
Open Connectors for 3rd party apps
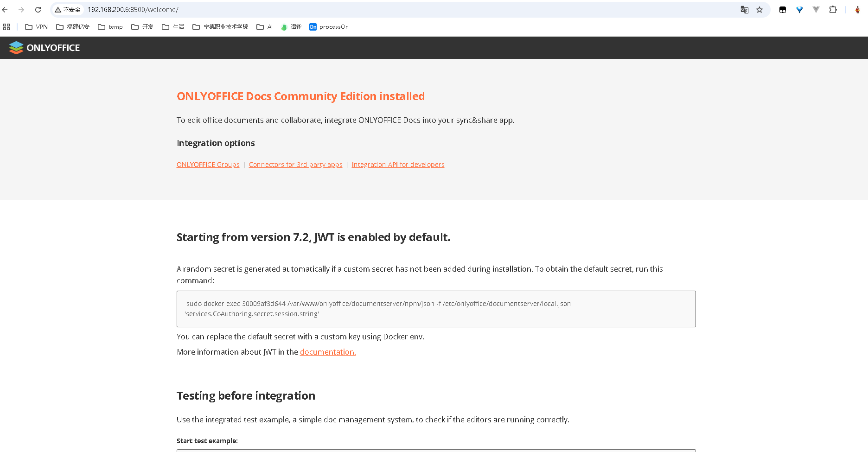(295, 165)
